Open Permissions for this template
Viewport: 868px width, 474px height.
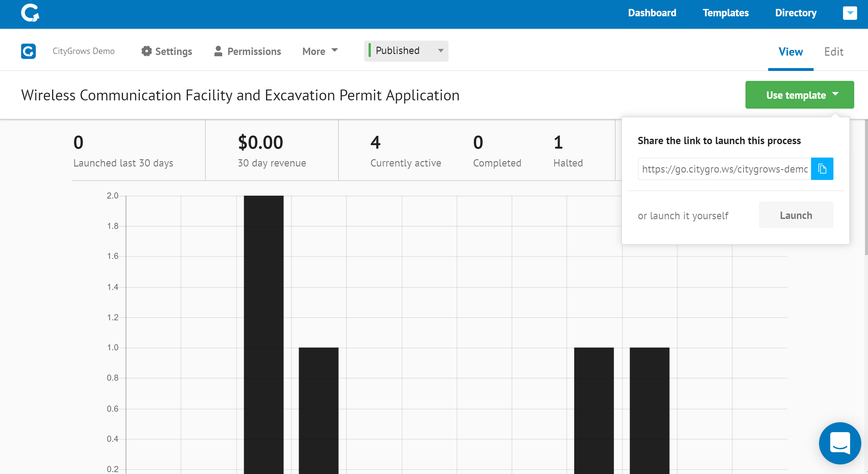247,51
